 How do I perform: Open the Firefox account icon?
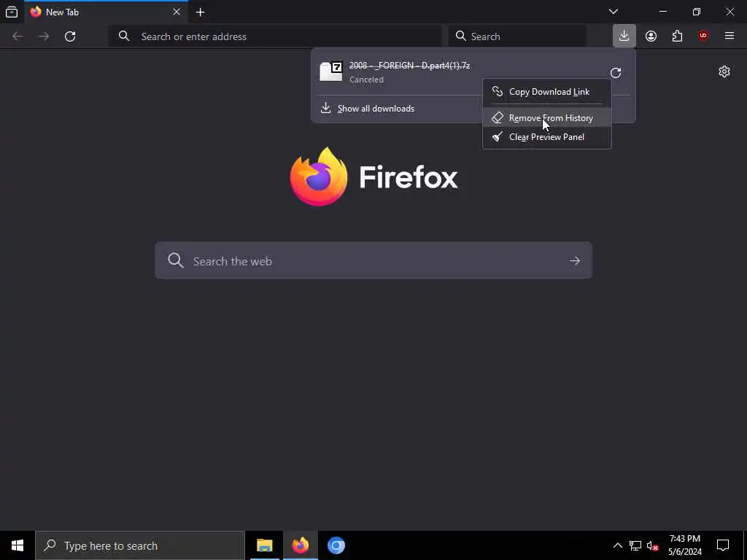[651, 36]
